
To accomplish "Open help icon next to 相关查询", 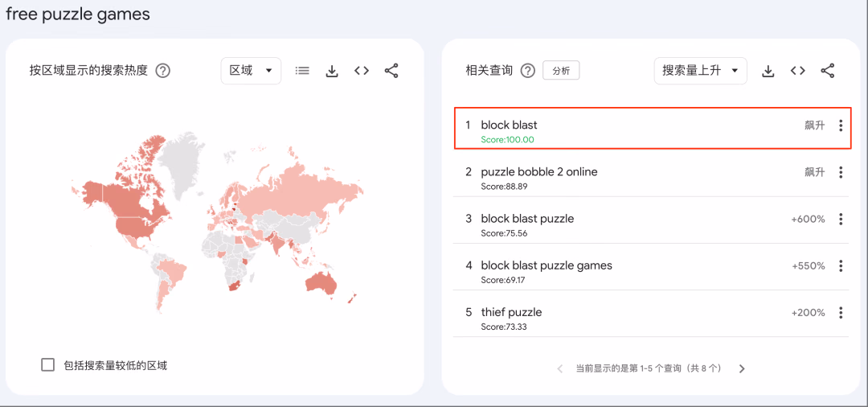I will pyautogui.click(x=528, y=71).
